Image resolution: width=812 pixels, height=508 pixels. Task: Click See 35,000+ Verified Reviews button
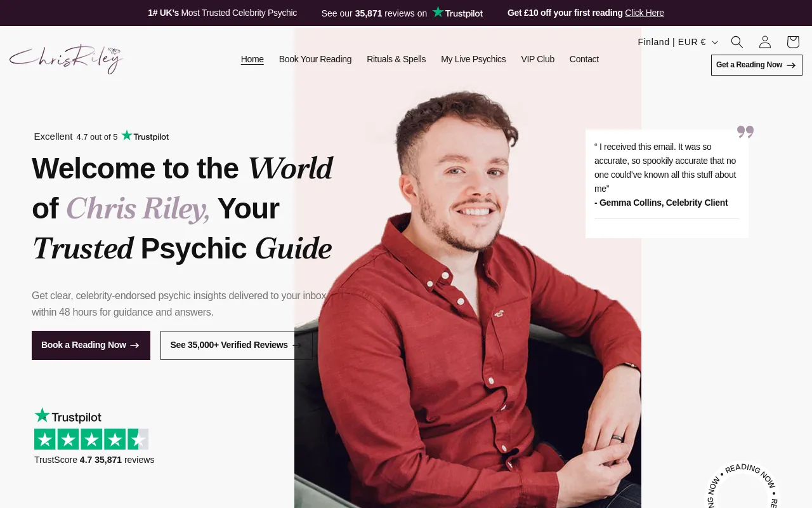(236, 345)
